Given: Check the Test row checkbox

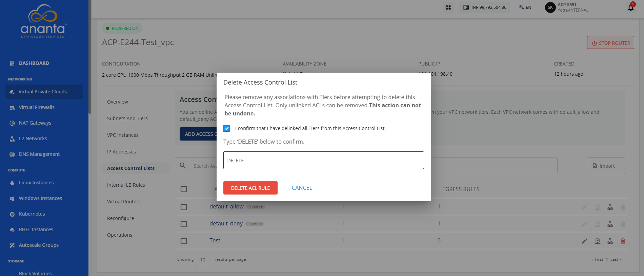Looking at the screenshot, I should (184, 241).
